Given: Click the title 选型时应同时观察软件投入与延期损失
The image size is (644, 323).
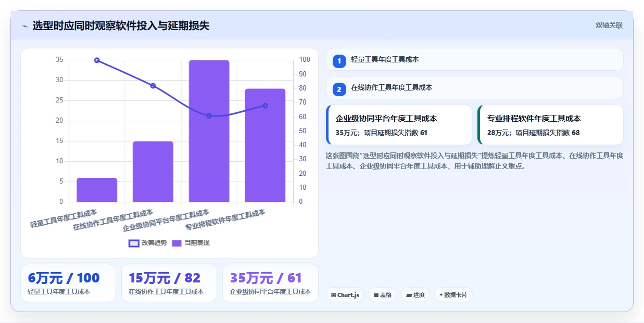Looking at the screenshot, I should click(x=121, y=25).
